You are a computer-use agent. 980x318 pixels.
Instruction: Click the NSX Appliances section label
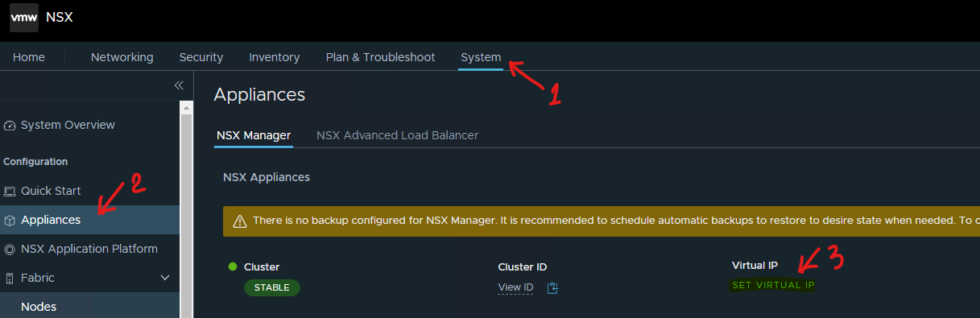pos(267,177)
